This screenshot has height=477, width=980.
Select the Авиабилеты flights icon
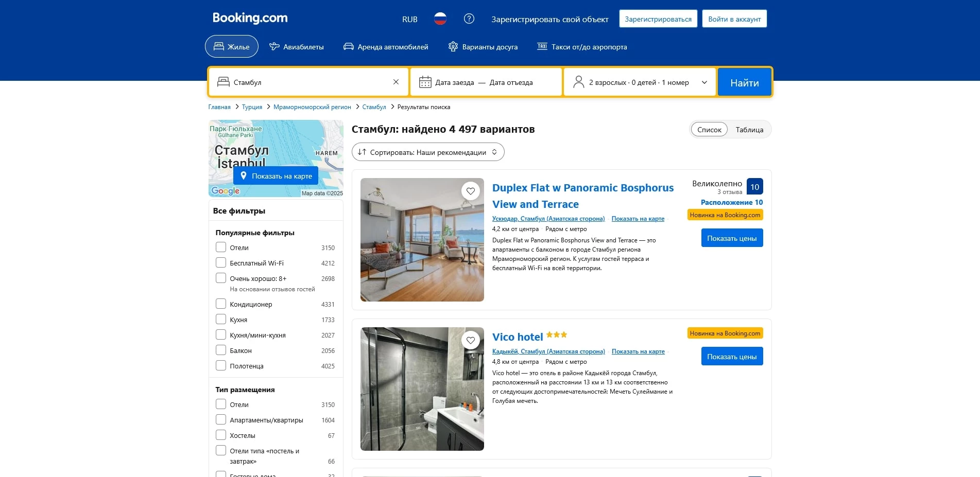[274, 46]
